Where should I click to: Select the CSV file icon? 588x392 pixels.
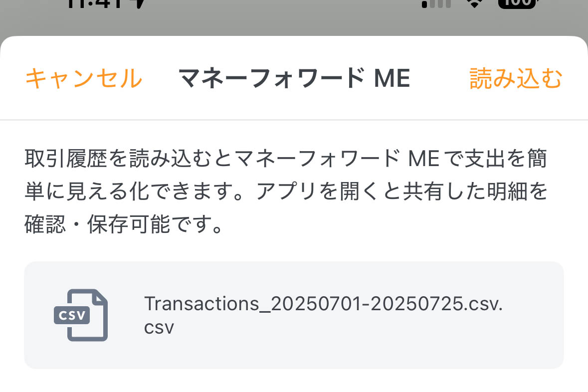(81, 315)
